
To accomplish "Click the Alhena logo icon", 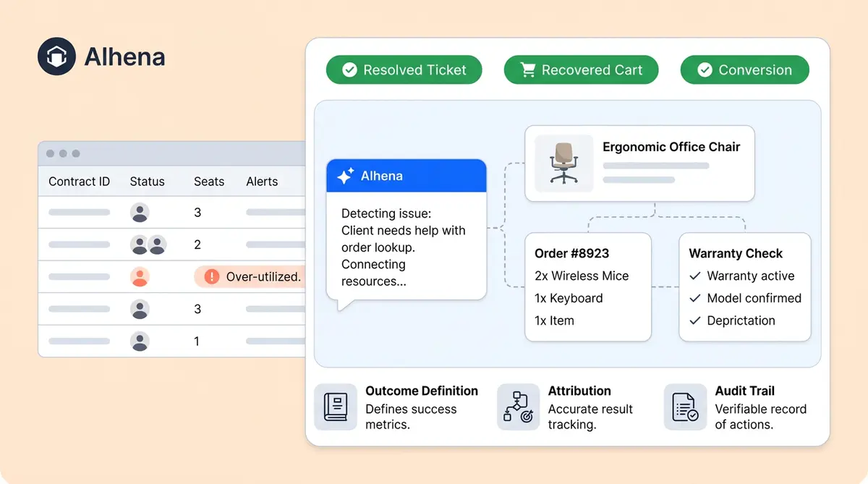I will pos(56,56).
